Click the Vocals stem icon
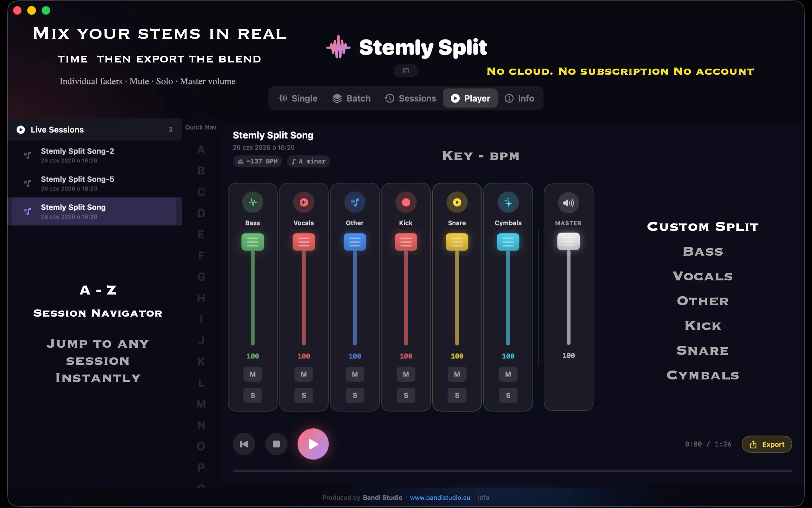The width and height of the screenshot is (812, 508). pyautogui.click(x=304, y=202)
